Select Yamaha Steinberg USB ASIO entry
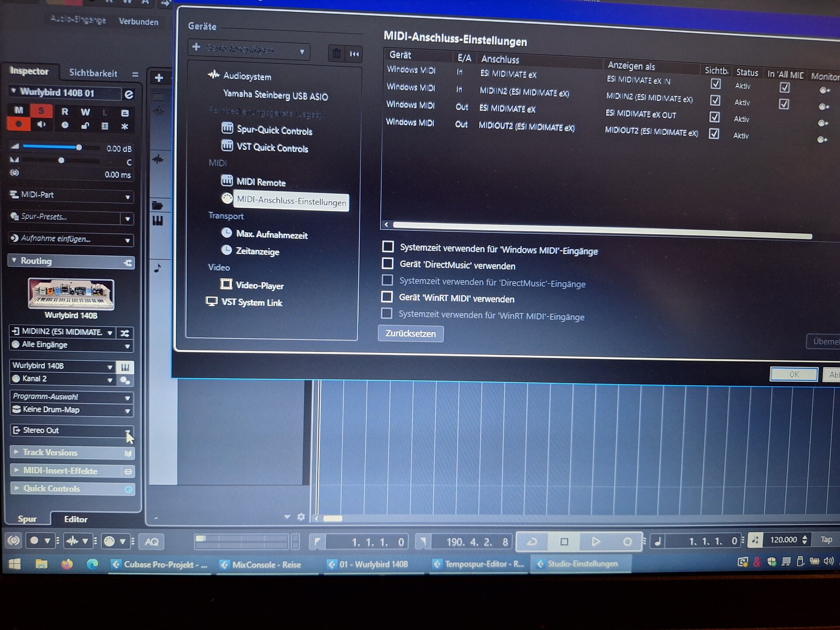 coord(276,95)
